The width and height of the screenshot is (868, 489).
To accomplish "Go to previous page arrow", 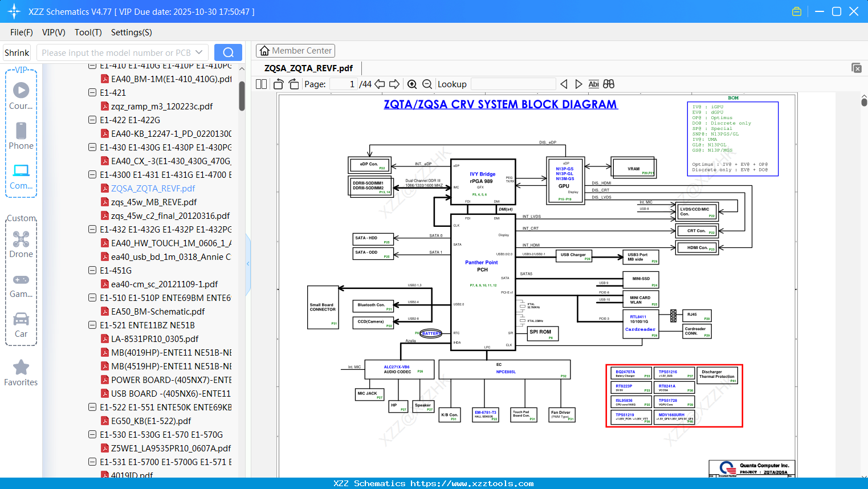I will [380, 84].
